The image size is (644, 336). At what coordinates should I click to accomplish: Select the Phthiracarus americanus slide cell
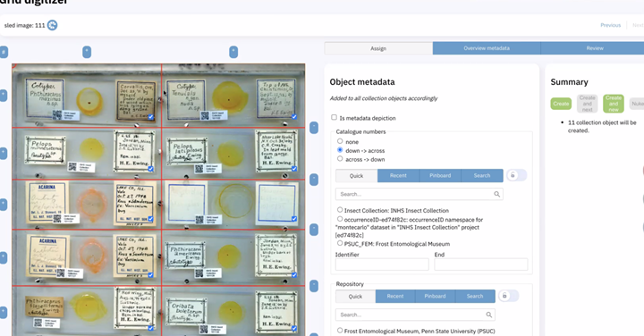click(x=233, y=257)
